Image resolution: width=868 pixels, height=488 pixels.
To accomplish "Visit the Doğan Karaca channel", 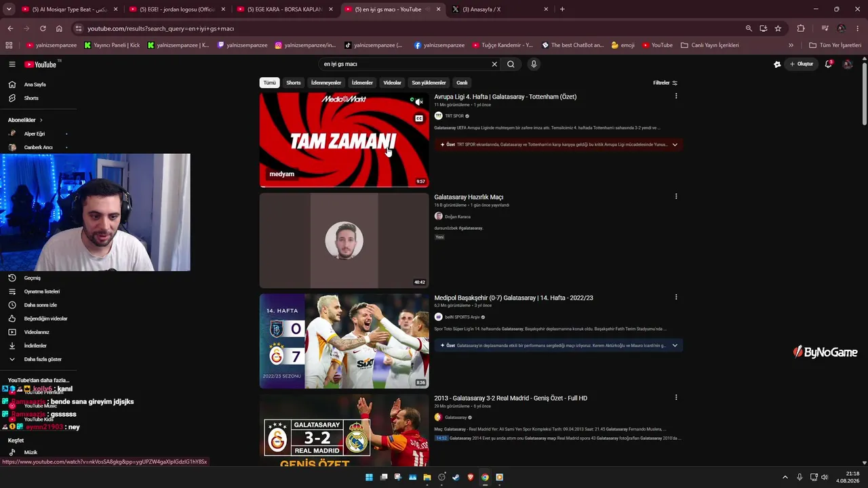I will point(458,217).
